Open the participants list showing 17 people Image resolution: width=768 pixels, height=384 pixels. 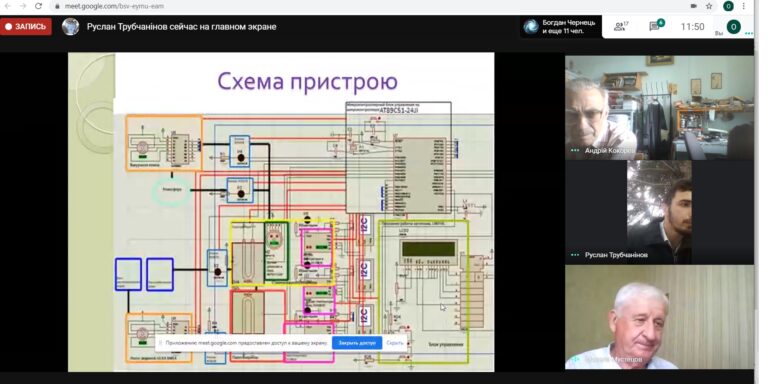coord(622,26)
